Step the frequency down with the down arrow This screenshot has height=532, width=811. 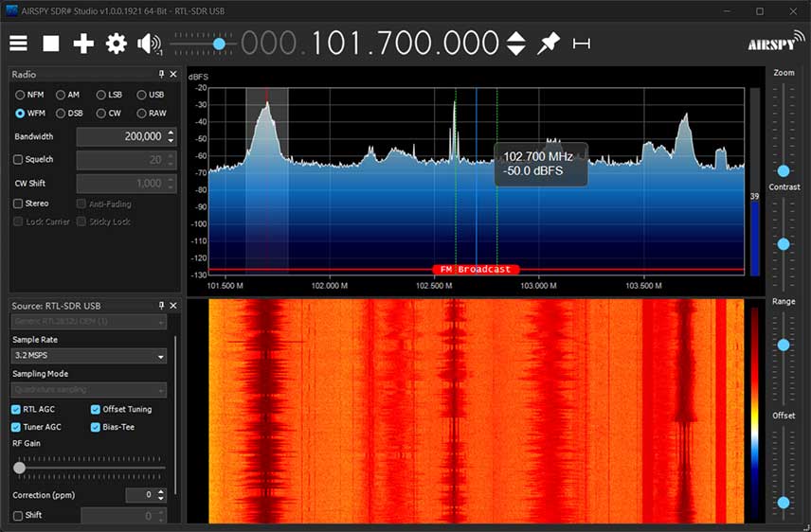(x=515, y=51)
